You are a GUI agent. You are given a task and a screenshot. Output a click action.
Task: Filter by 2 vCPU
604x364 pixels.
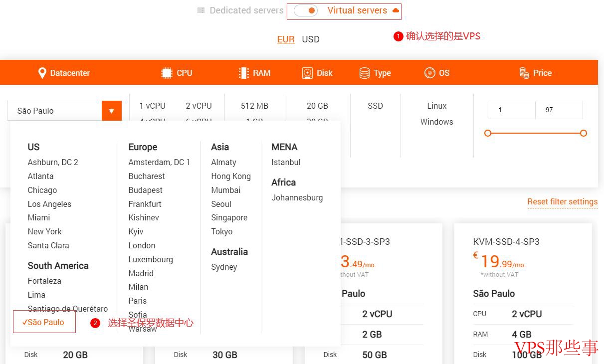click(199, 106)
